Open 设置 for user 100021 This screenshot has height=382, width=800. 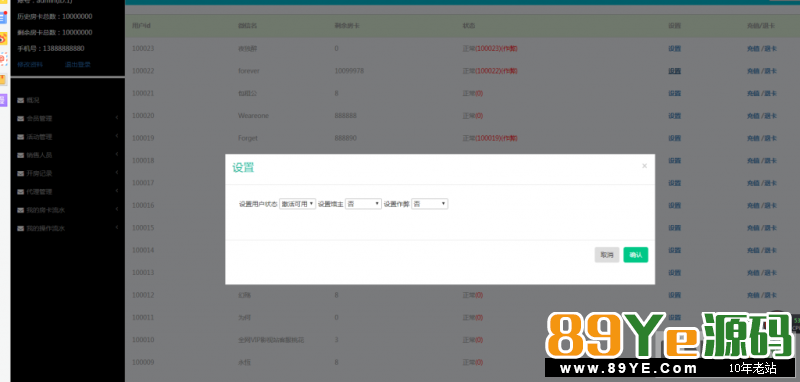(674, 94)
